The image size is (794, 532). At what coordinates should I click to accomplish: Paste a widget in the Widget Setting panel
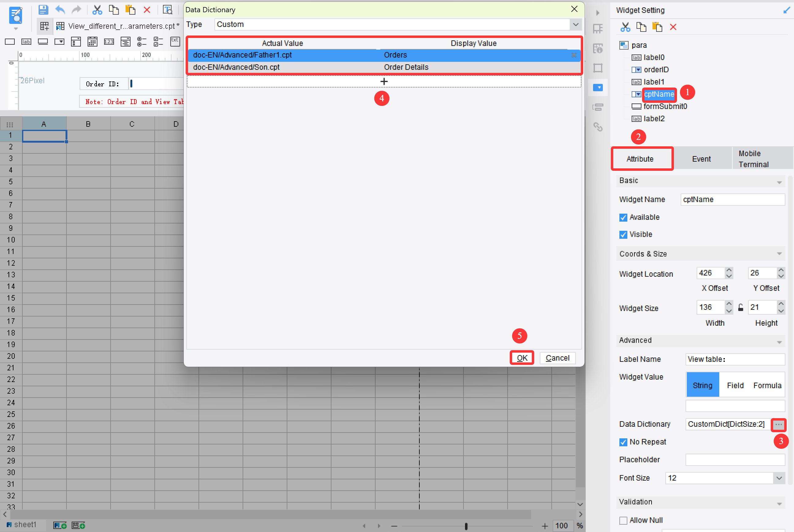click(657, 27)
